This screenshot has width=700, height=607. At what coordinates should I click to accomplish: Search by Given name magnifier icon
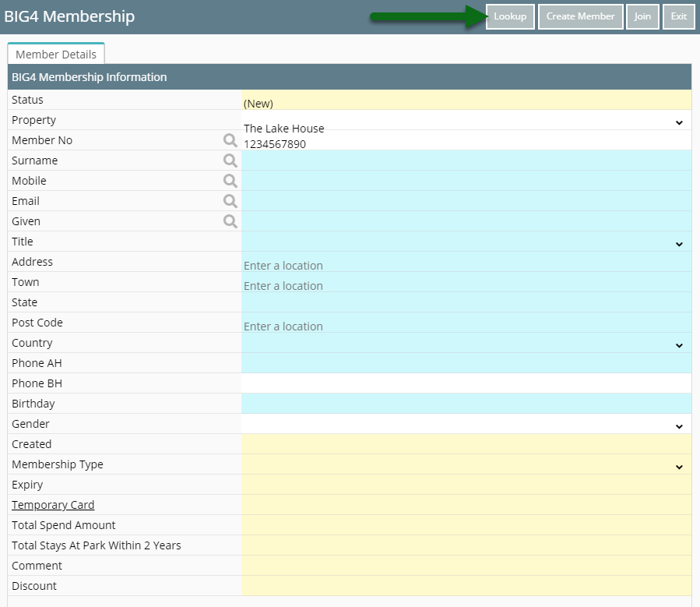[230, 221]
